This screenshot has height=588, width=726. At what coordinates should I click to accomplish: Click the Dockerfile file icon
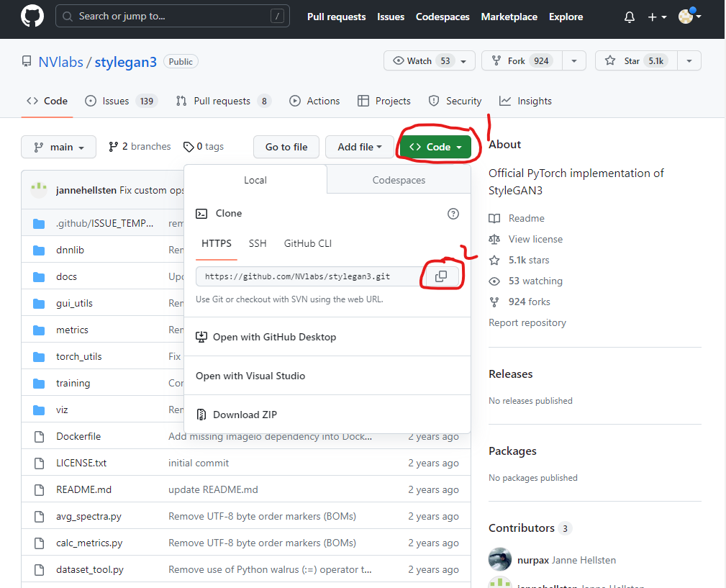40,437
